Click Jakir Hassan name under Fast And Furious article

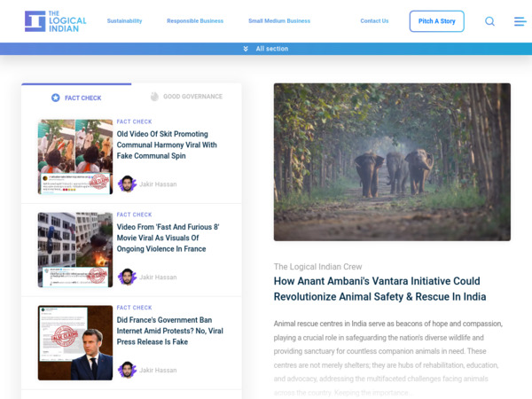(158, 278)
